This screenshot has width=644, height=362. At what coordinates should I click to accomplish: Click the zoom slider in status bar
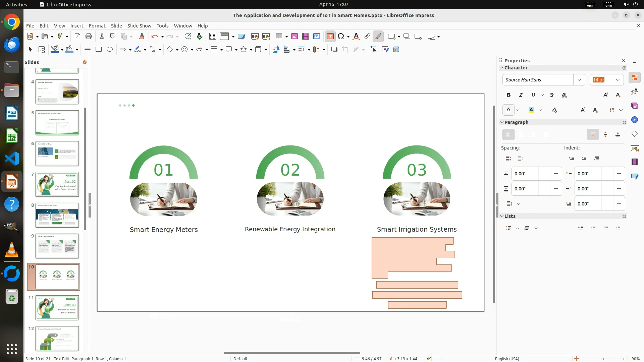pos(602,359)
